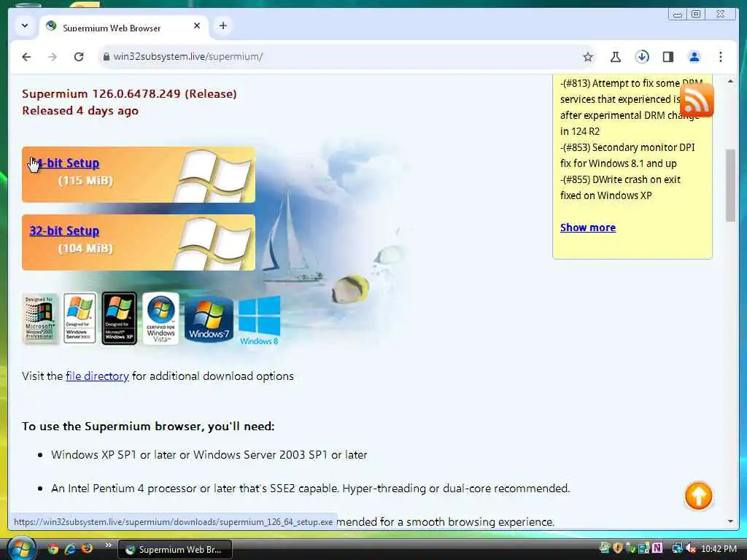Click the scrollbar down arrow
The height and width of the screenshot is (560, 747).
click(x=730, y=521)
